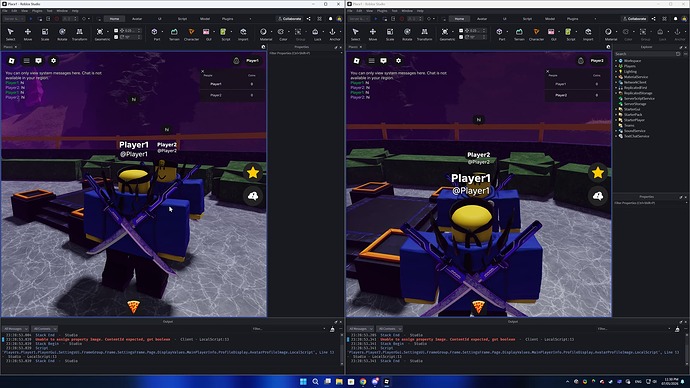Toggle rotate snapping checkbox in left Studio window

tap(116, 37)
